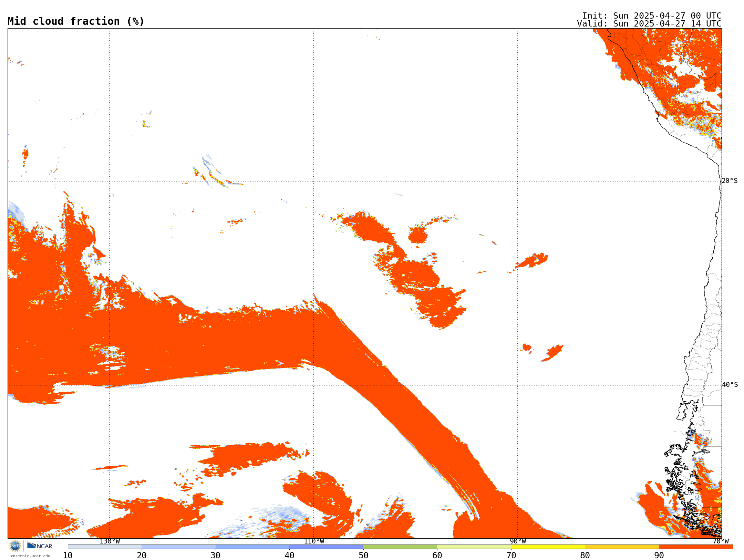Click the 70°W longitude label
The image size is (744, 560).
point(721,541)
